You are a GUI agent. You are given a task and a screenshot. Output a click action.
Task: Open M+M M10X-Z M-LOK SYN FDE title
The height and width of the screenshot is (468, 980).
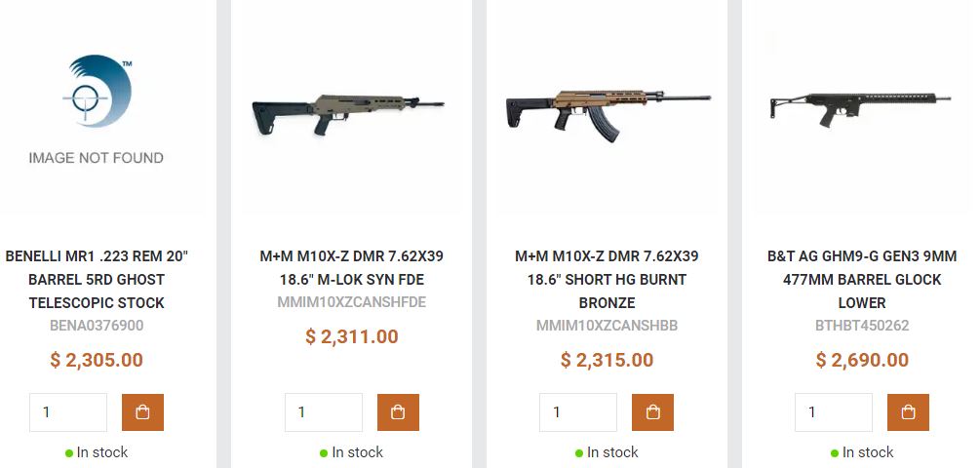(351, 268)
